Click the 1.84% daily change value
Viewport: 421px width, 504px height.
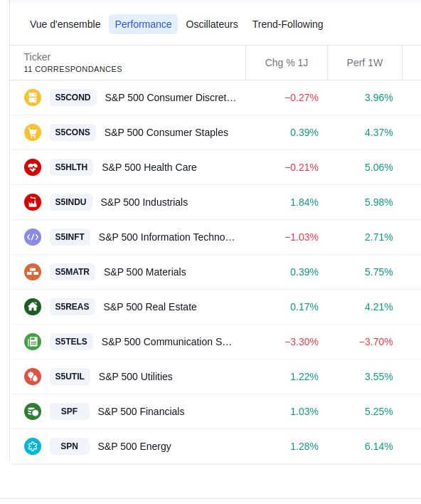pyautogui.click(x=304, y=202)
